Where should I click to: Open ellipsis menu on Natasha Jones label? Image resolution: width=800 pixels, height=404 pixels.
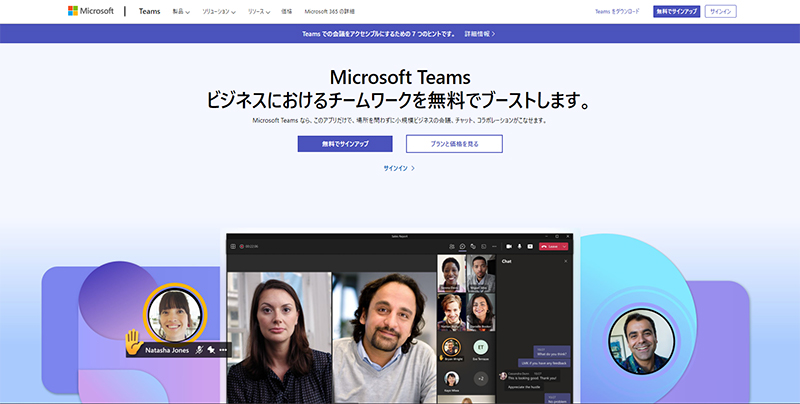click(223, 350)
